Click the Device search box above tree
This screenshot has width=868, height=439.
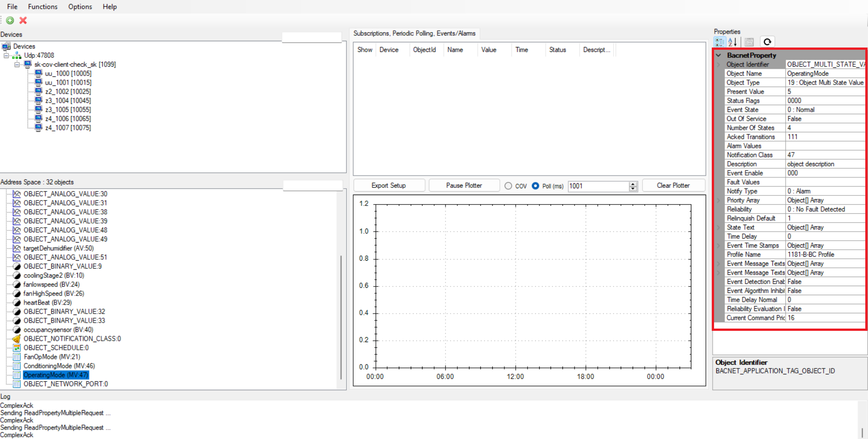(312, 37)
